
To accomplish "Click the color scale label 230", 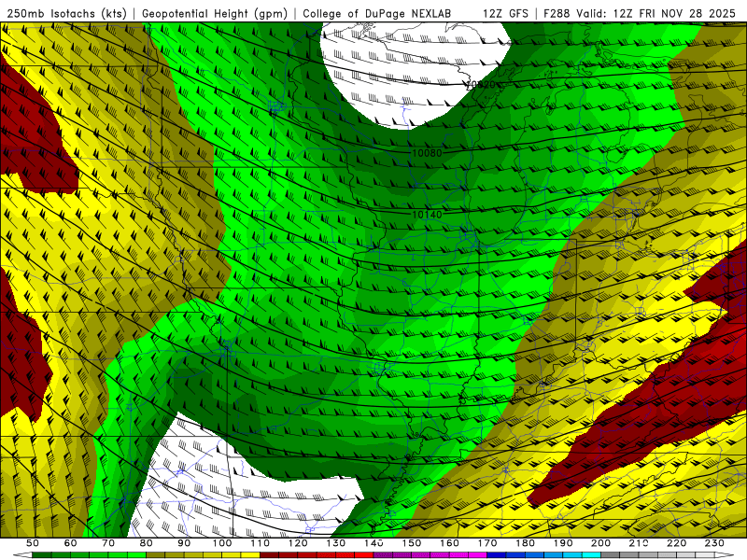I will (x=715, y=543).
